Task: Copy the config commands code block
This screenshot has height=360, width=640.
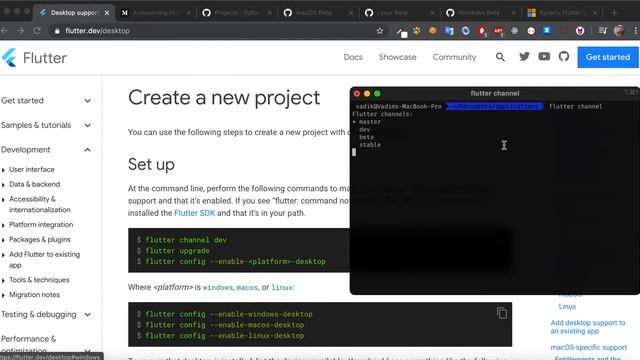Action: (502, 313)
